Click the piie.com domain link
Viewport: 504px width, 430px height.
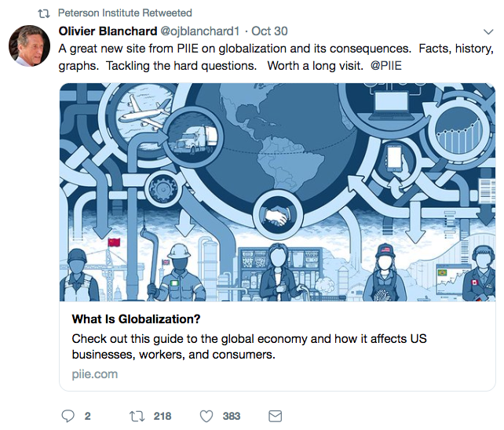point(94,374)
